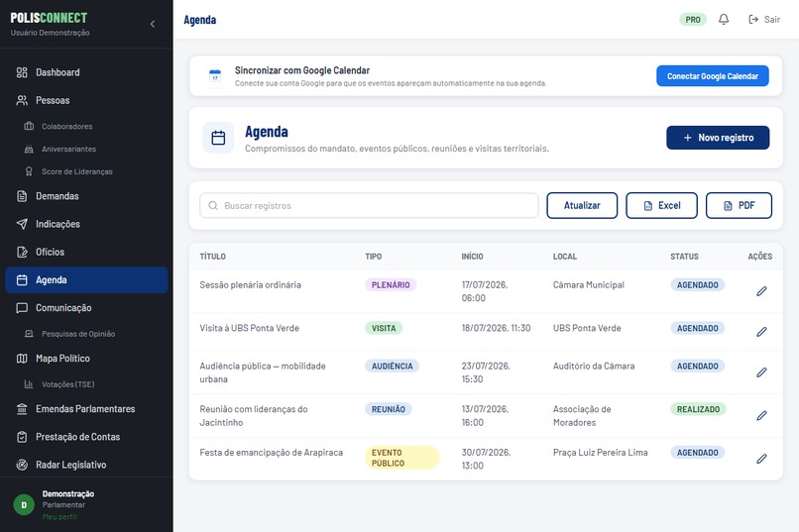Export the agenda as PDF
Image resolution: width=799 pixels, height=532 pixels.
739,206
